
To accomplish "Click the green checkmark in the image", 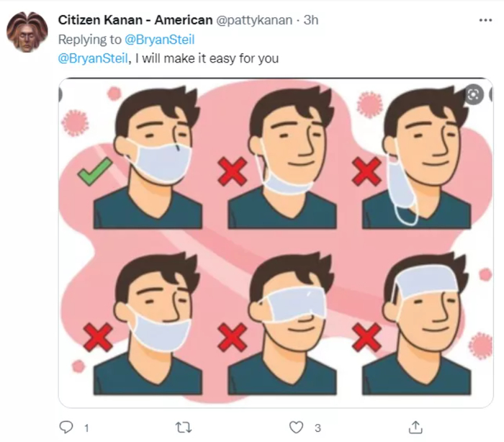I will pyautogui.click(x=94, y=171).
